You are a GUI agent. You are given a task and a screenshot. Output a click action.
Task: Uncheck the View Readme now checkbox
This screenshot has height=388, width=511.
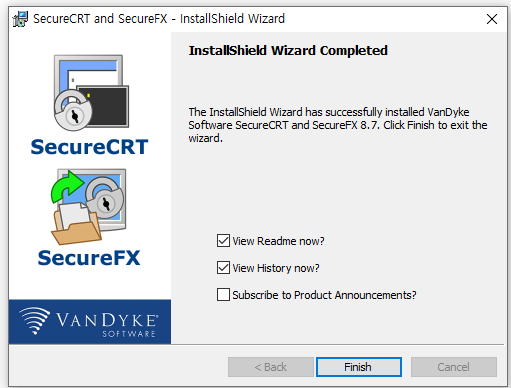223,240
